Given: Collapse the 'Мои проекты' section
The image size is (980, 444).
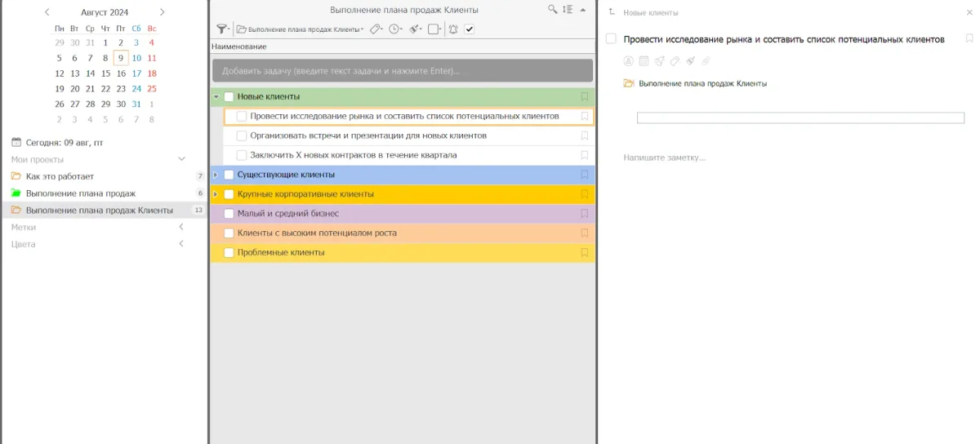Looking at the screenshot, I should tap(181, 159).
